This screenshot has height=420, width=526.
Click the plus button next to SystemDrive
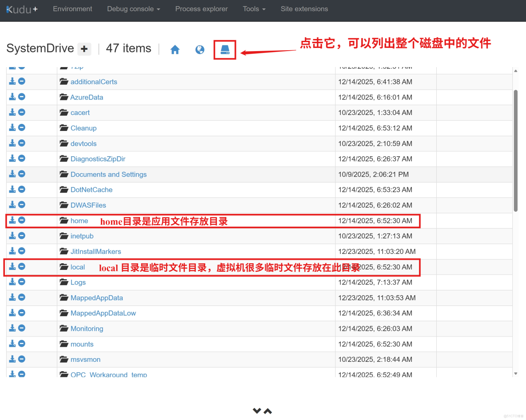pyautogui.click(x=84, y=49)
